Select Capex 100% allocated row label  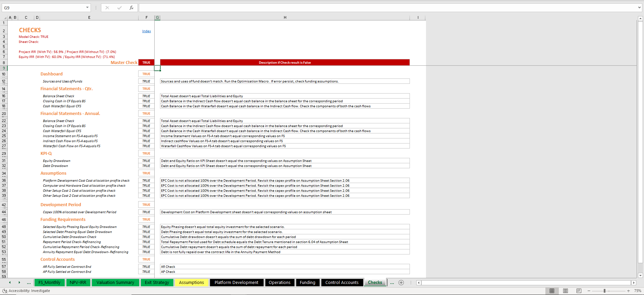(79, 212)
